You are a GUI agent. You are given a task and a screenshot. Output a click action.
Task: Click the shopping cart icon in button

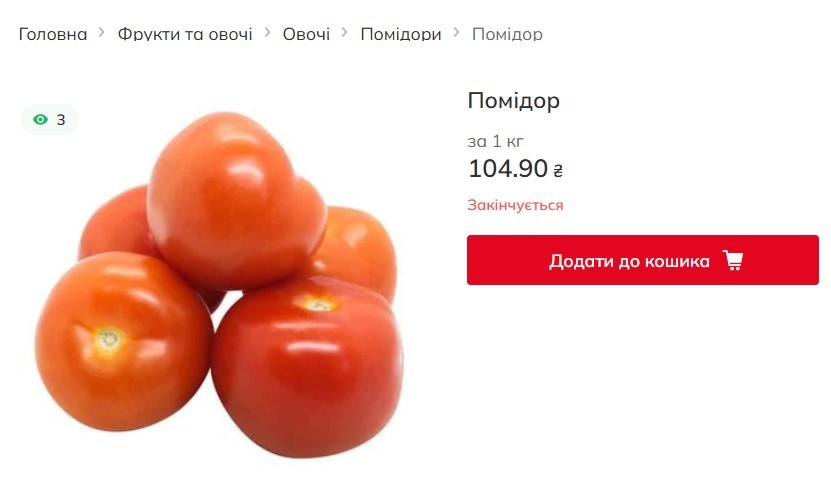tap(733, 260)
